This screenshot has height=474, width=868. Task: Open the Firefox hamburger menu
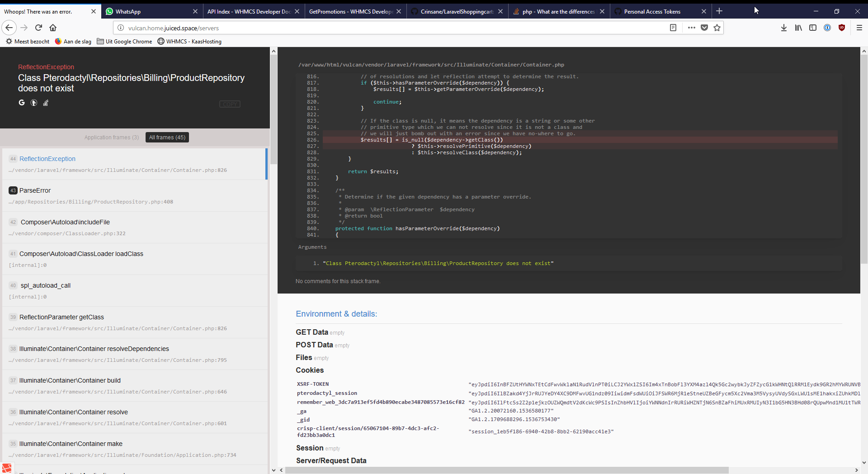[x=859, y=28]
